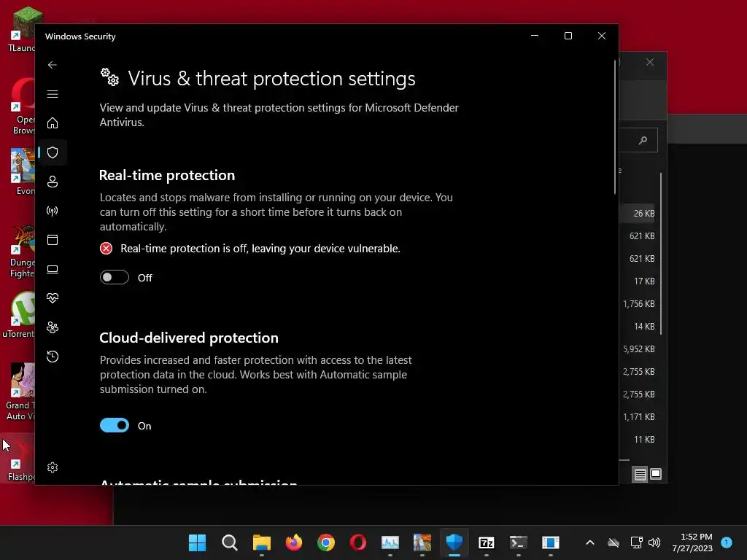747x560 pixels.
Task: Open the Windows Start menu
Action: (x=197, y=542)
